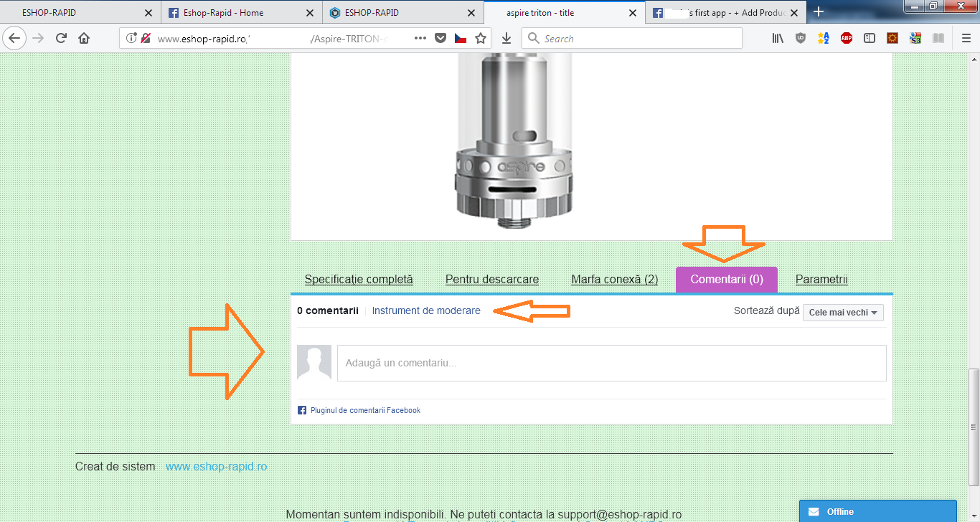
Task: Click the Facebook logo in comments footer
Action: tap(301, 410)
